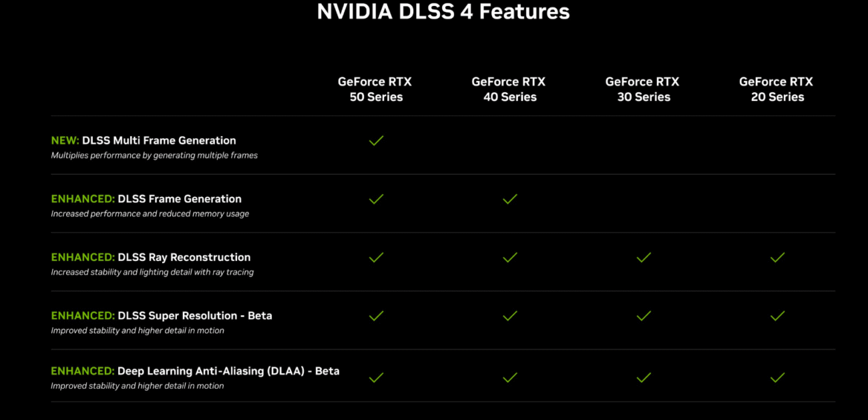Click the 50 Series Multi Frame Generation checkmark
This screenshot has width=868, height=420.
[x=377, y=140]
